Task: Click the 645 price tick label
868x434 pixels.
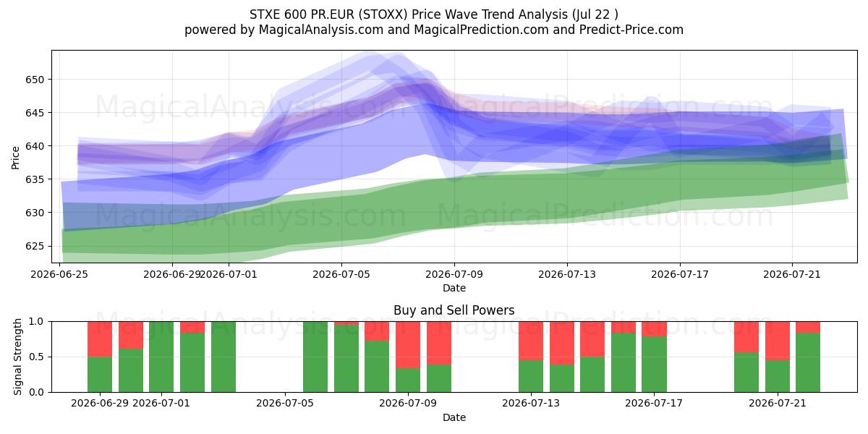Action: click(36, 113)
